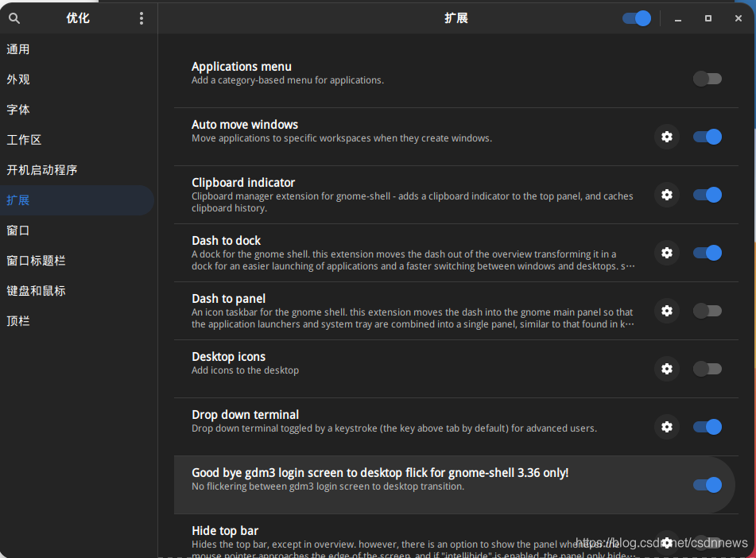The height and width of the screenshot is (558, 756).
Task: Disable the gdm3 login flicker extension
Action: coord(707,485)
